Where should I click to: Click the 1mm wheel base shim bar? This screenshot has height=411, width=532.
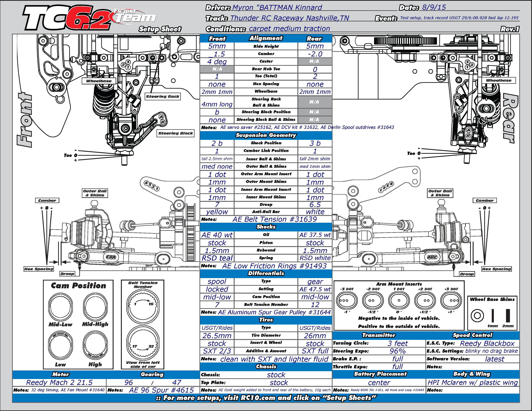coord(493,316)
